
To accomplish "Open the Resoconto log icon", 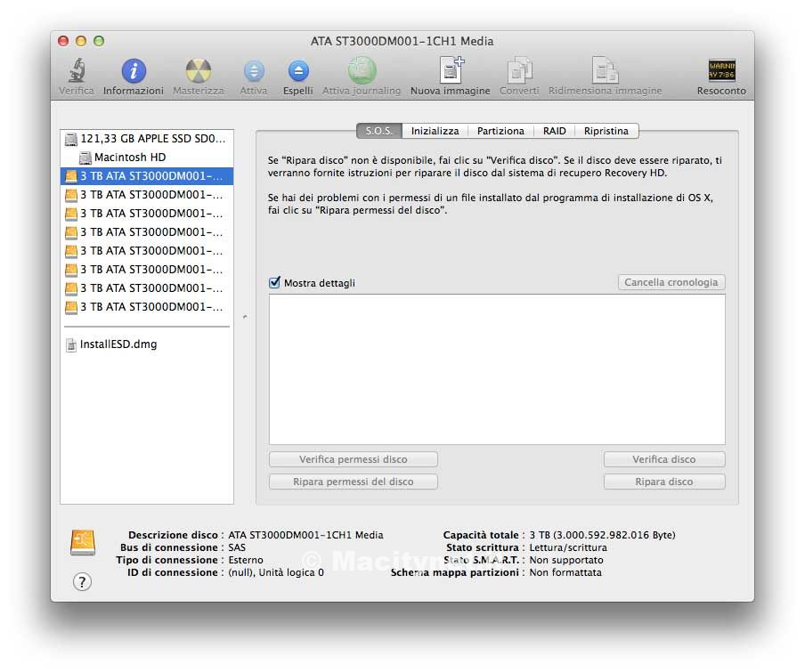I will [721, 70].
